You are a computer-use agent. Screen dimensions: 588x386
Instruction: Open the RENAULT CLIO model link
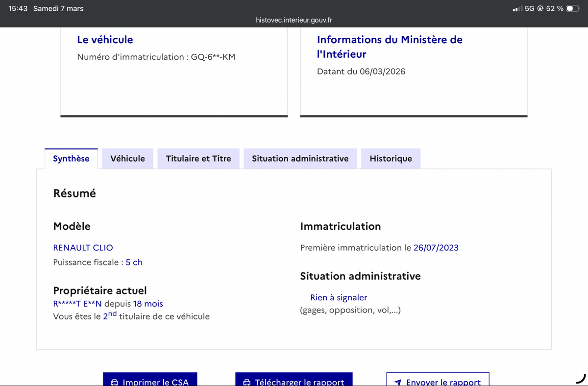coord(83,247)
